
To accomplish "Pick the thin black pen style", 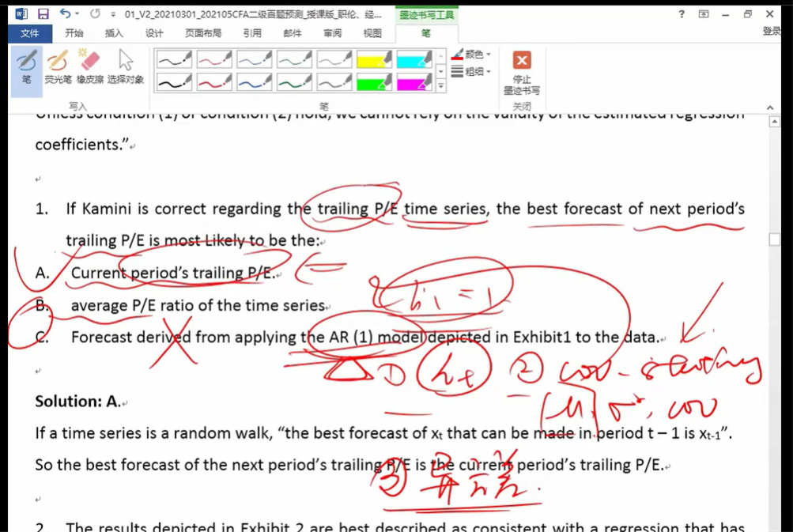I will coord(174,59).
